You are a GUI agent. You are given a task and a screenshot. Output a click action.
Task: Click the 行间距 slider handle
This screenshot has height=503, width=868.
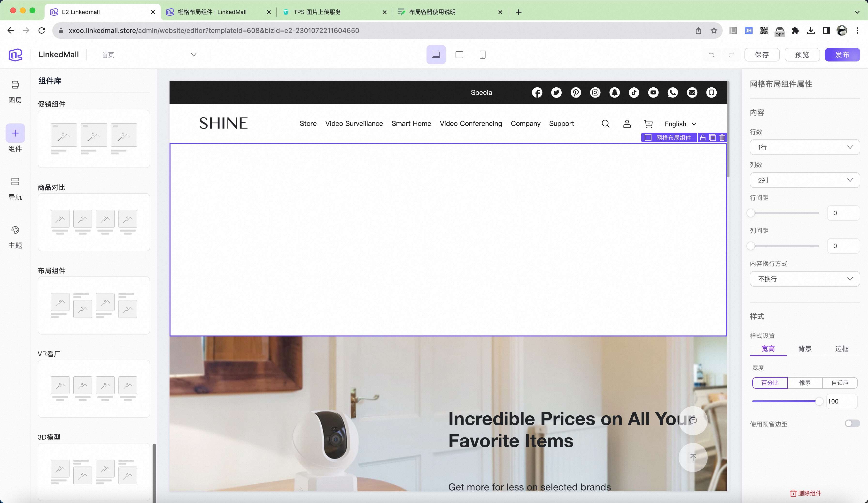[x=751, y=213]
